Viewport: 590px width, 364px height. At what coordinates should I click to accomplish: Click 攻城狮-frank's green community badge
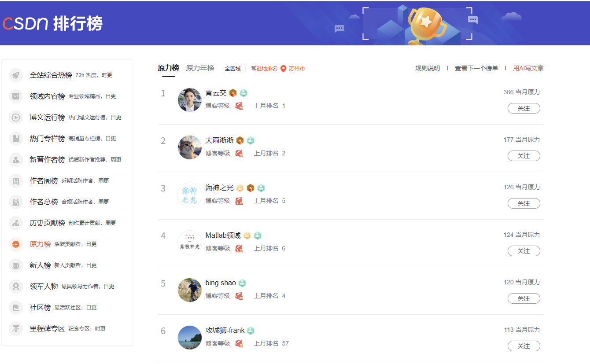[251, 331]
